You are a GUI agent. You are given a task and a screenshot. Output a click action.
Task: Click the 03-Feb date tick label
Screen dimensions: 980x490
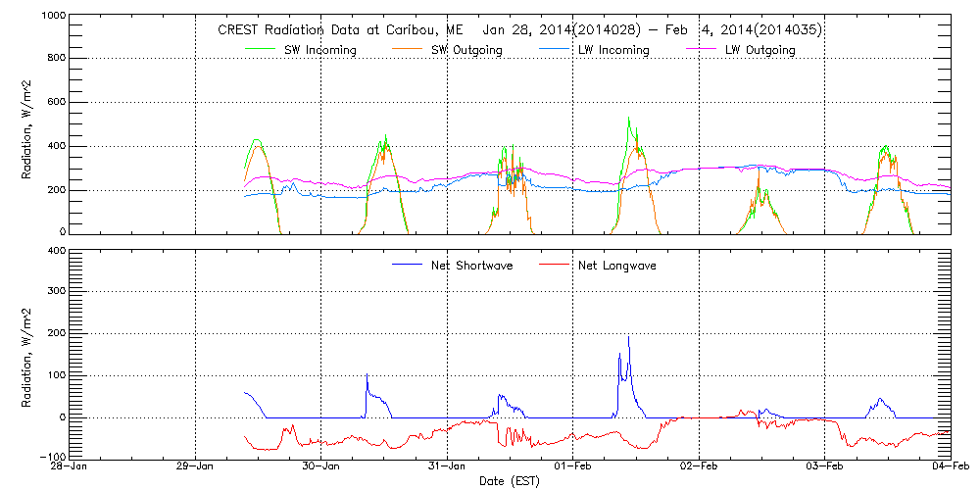point(825,466)
